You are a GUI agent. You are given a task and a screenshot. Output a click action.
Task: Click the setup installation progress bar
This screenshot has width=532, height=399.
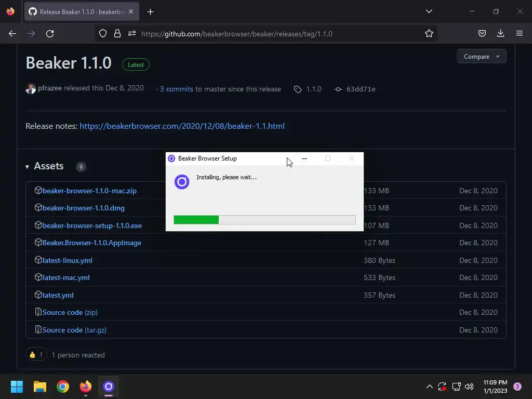point(264,220)
